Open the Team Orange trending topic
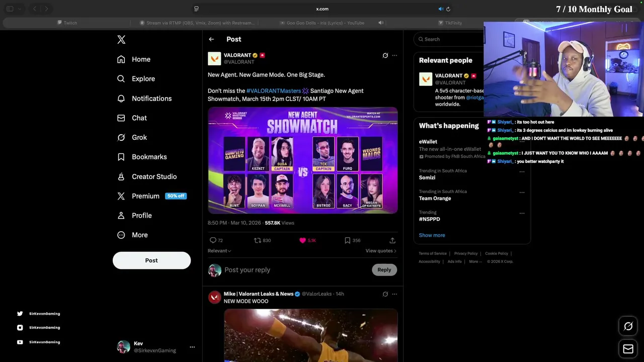Viewport: 644px width, 362px height. coord(435,199)
